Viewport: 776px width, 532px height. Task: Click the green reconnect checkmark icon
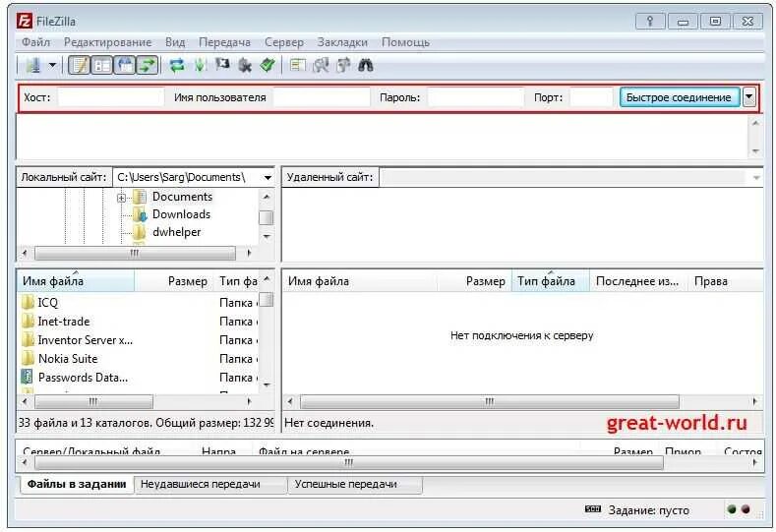tap(268, 65)
